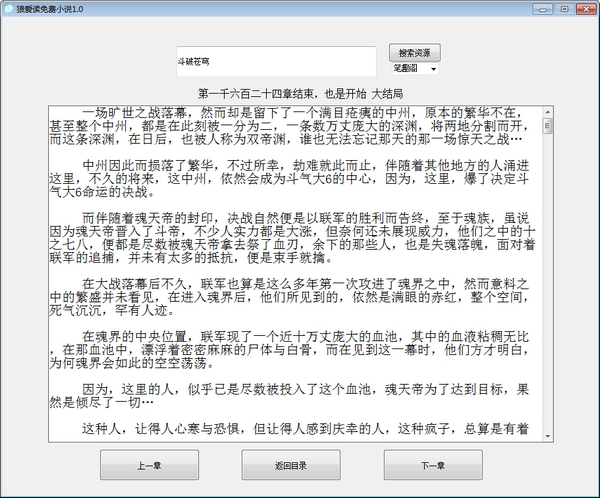Click the paragraph starting 一场旷世之战落幕
Screen dimensions: 600x498
pos(289,126)
